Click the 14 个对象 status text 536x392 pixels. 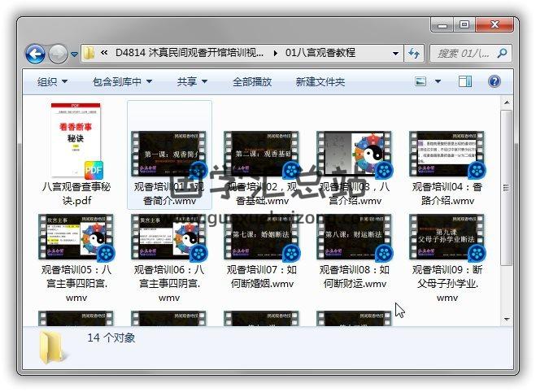(x=111, y=338)
